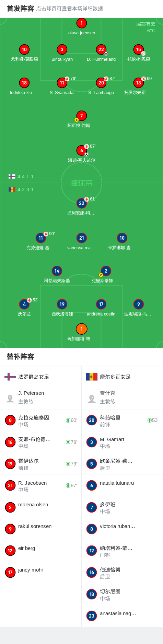
Task: Select D. Hummeland's number 22 player icon
Action: tap(101, 49)
